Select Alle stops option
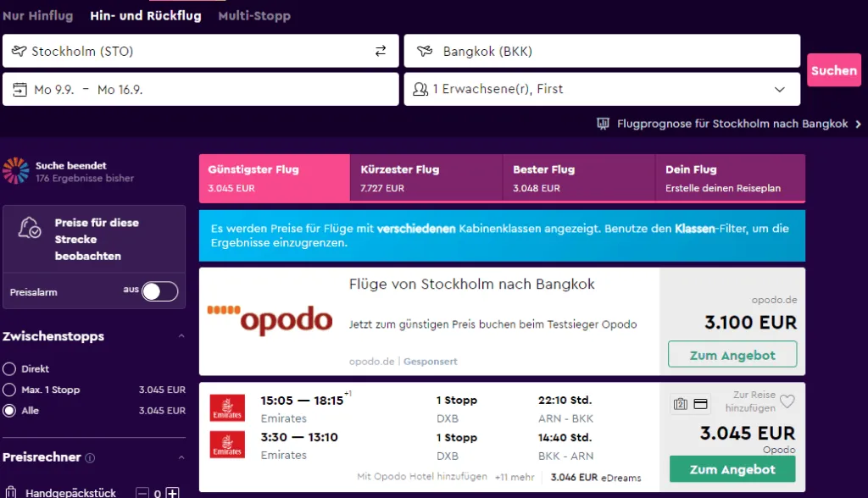 click(x=9, y=411)
